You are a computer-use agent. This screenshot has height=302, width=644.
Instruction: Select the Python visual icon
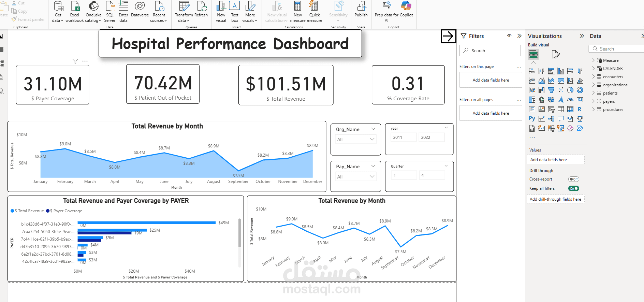click(532, 119)
